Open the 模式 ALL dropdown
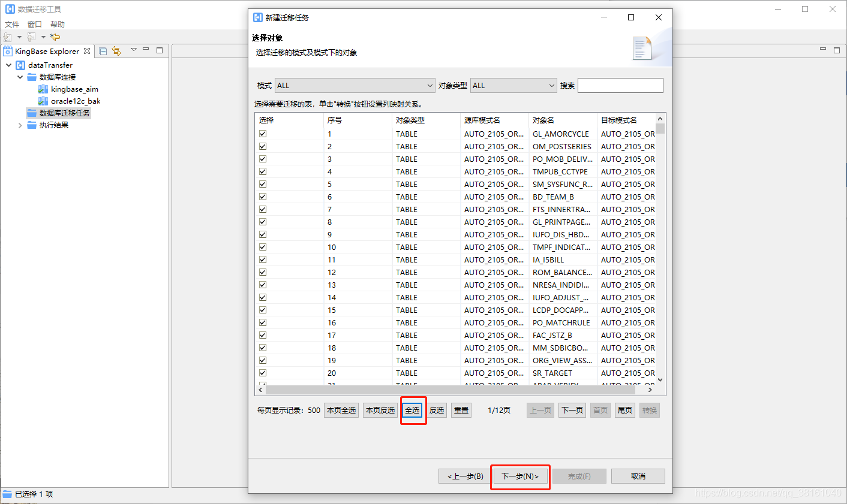 [355, 86]
